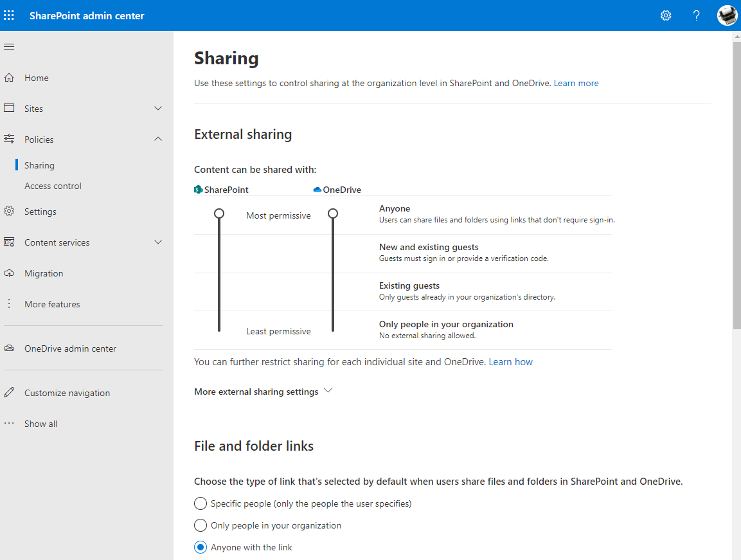Click the OneDrive admin center cloud icon
741x560 pixels.
point(9,348)
